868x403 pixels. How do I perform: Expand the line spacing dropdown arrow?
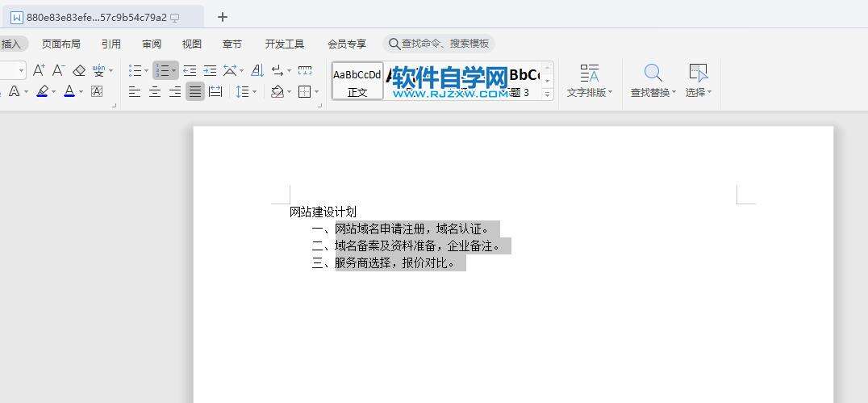[x=254, y=91]
